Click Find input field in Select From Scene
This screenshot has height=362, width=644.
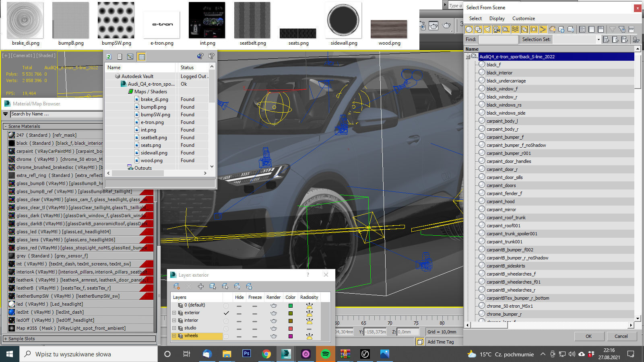tap(498, 39)
